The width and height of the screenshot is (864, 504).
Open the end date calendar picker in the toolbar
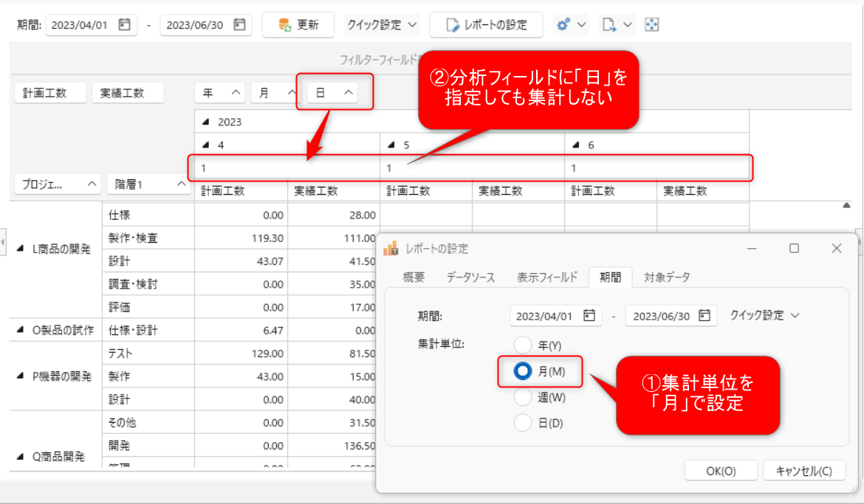(239, 24)
